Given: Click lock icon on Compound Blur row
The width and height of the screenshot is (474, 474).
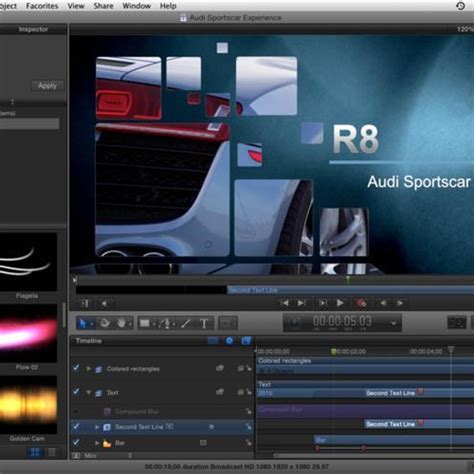Looking at the screenshot, I should tap(249, 412).
